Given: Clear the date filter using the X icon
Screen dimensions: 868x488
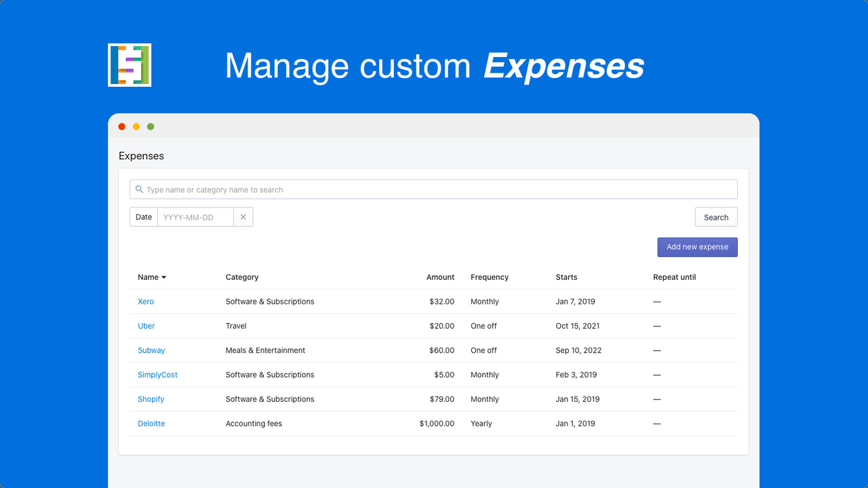Looking at the screenshot, I should point(243,216).
